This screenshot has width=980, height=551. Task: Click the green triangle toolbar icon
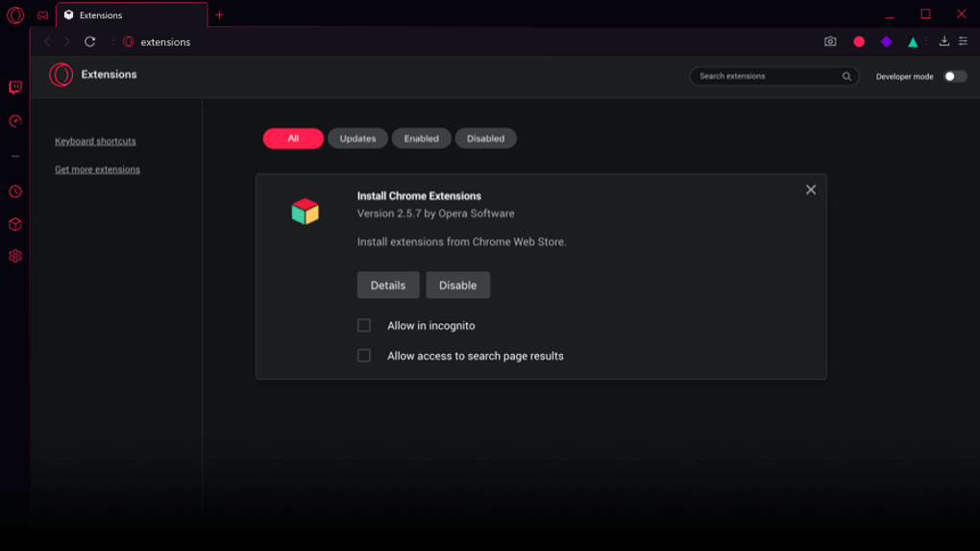pyautogui.click(x=913, y=42)
